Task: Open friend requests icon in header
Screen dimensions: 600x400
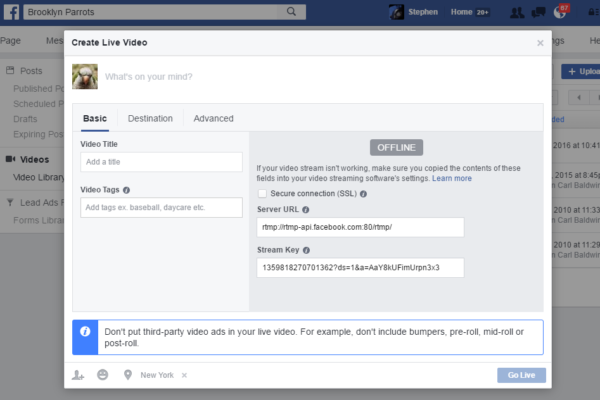Action: [517, 12]
